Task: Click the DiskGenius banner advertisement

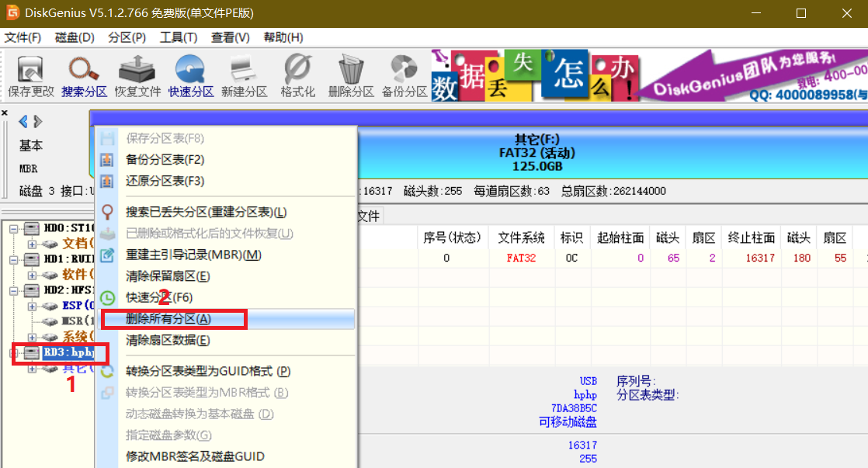Action: [649, 76]
